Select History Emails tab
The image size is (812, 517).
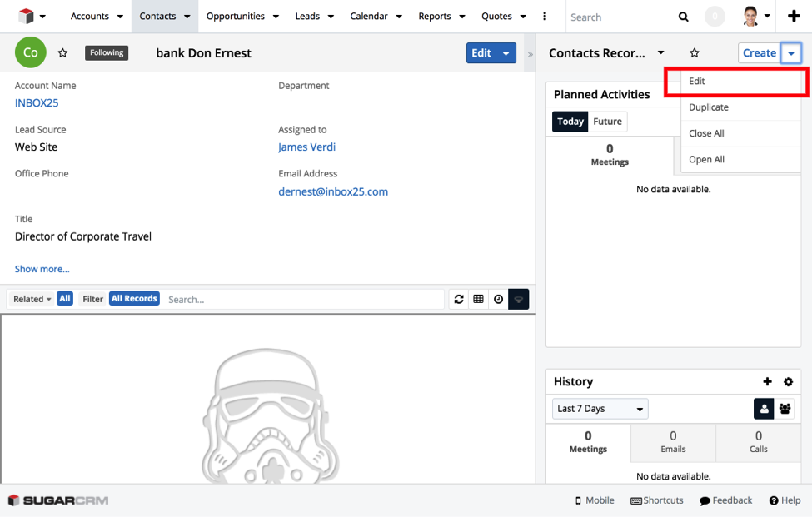tap(673, 442)
